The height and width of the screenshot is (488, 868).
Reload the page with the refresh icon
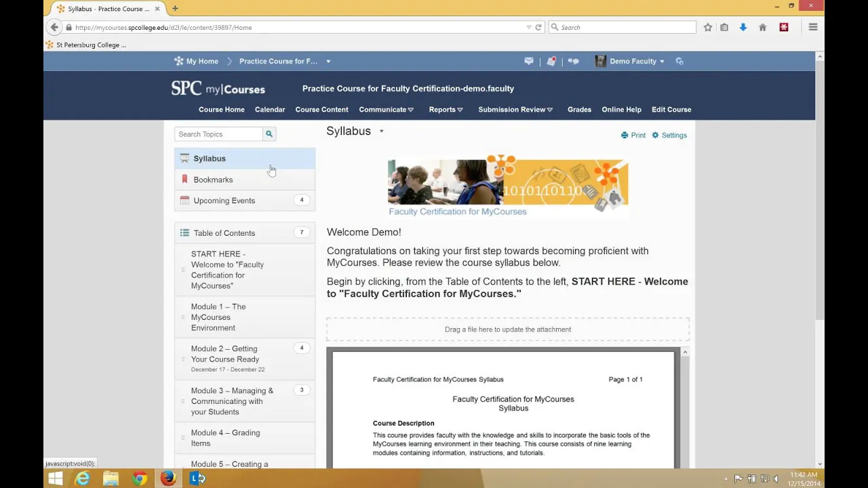coord(538,27)
